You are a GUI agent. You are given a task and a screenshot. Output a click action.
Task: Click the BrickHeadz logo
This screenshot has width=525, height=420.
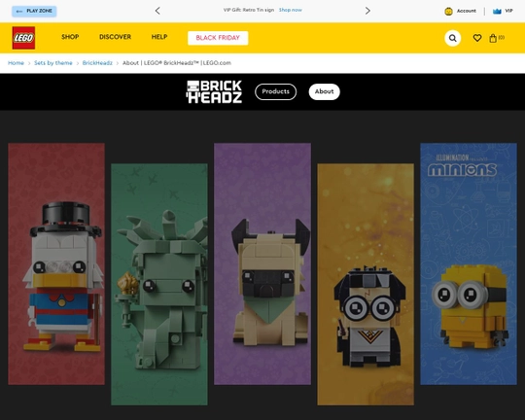(214, 91)
